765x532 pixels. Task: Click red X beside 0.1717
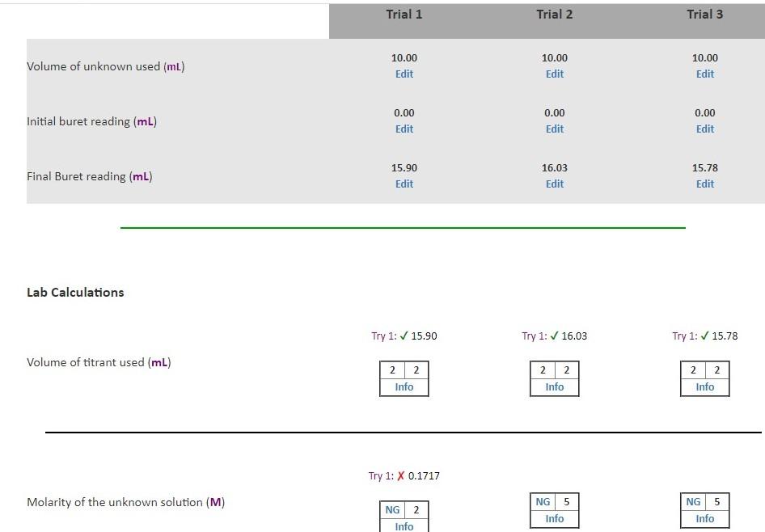(x=400, y=476)
